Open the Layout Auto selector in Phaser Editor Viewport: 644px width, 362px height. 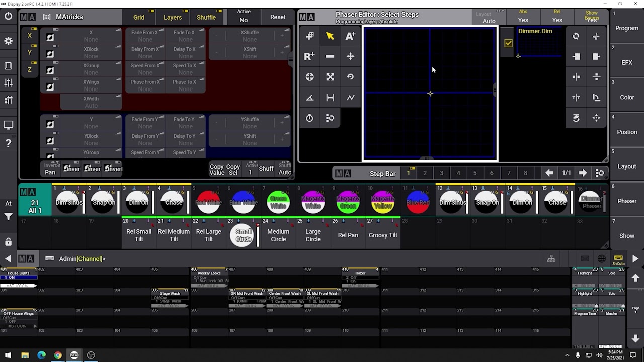[489, 18]
